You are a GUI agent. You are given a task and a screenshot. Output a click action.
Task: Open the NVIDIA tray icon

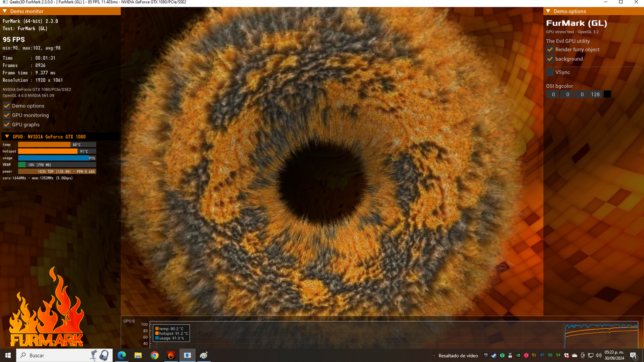click(x=518, y=355)
